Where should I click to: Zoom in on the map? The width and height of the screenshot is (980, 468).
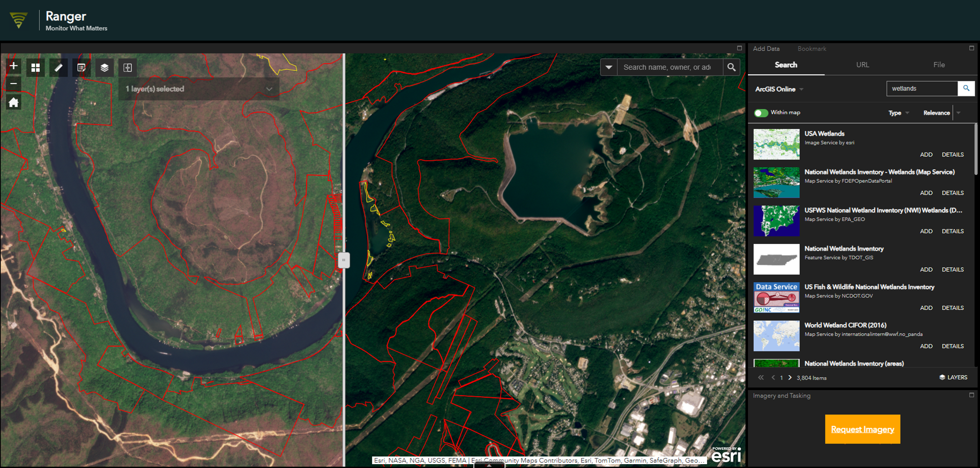pyautogui.click(x=13, y=66)
